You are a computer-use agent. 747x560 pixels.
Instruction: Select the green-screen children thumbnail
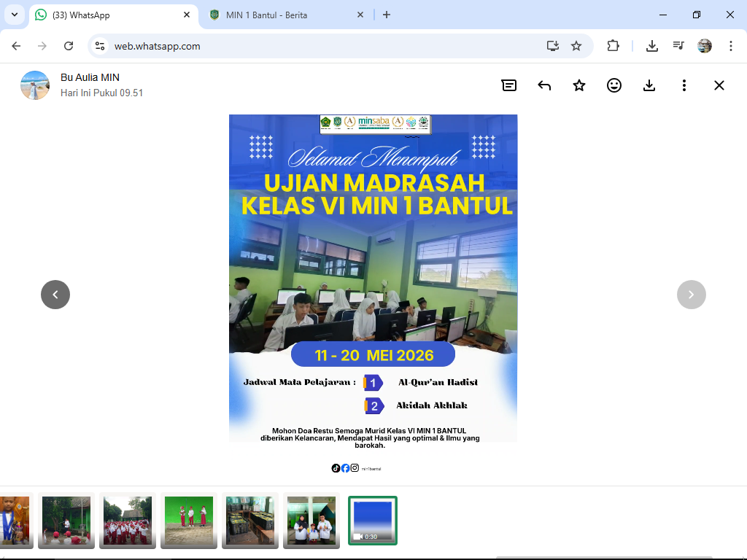(x=189, y=521)
